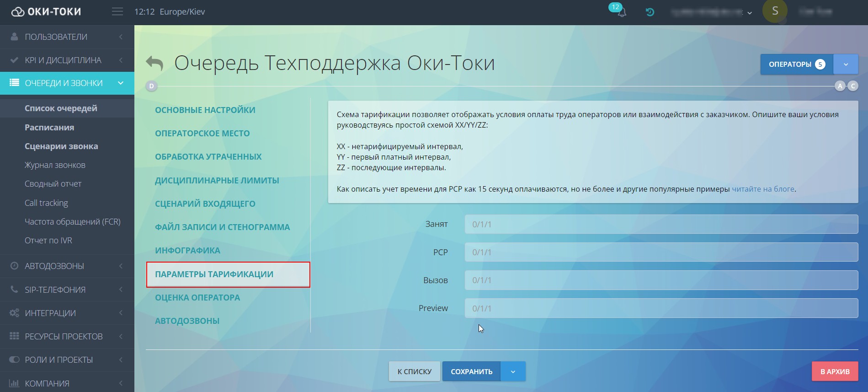The width and height of the screenshot is (868, 392).
Task: Click the Сохранить button
Action: click(471, 371)
